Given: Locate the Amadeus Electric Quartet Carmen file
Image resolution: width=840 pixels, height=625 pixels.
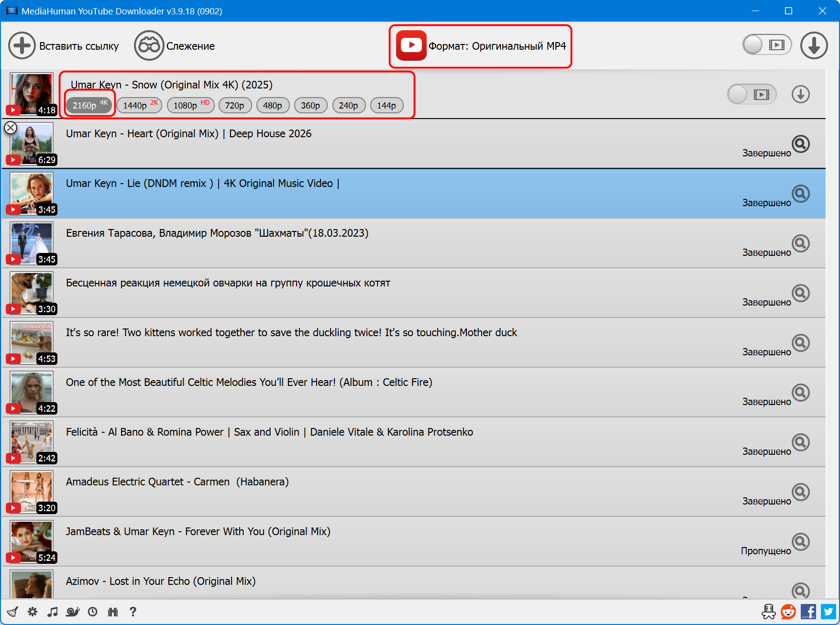Looking at the screenshot, I should click(x=800, y=492).
